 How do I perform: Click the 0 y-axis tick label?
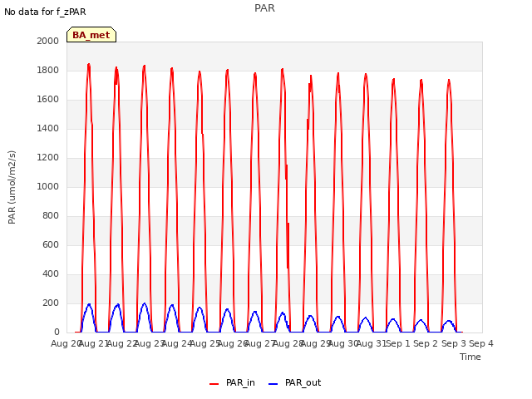(57, 332)
